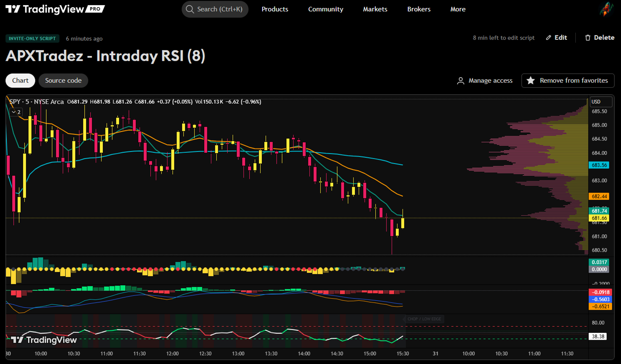Click the H681.98 high value in legend
Image resolution: width=621 pixels, height=364 pixels.
coord(100,102)
